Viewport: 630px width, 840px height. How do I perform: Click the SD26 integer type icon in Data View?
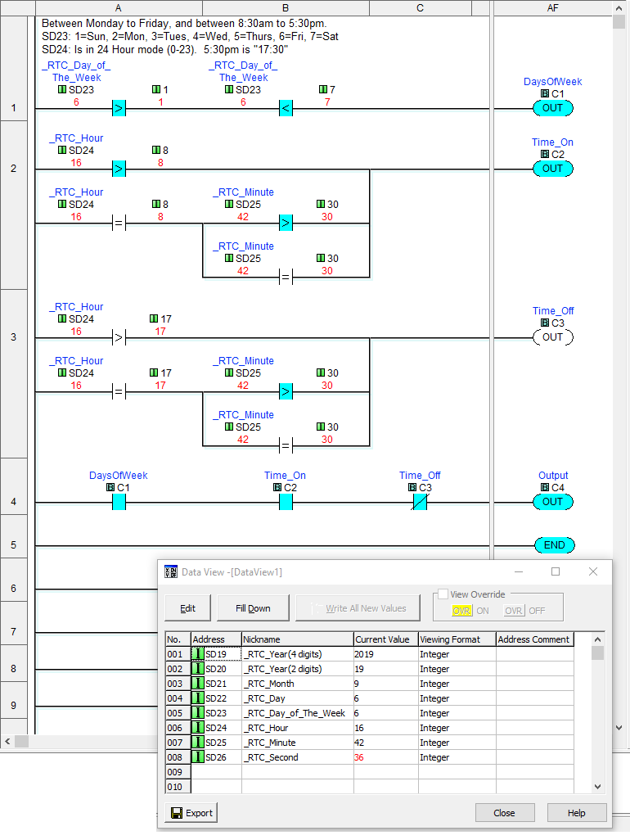[198, 757]
